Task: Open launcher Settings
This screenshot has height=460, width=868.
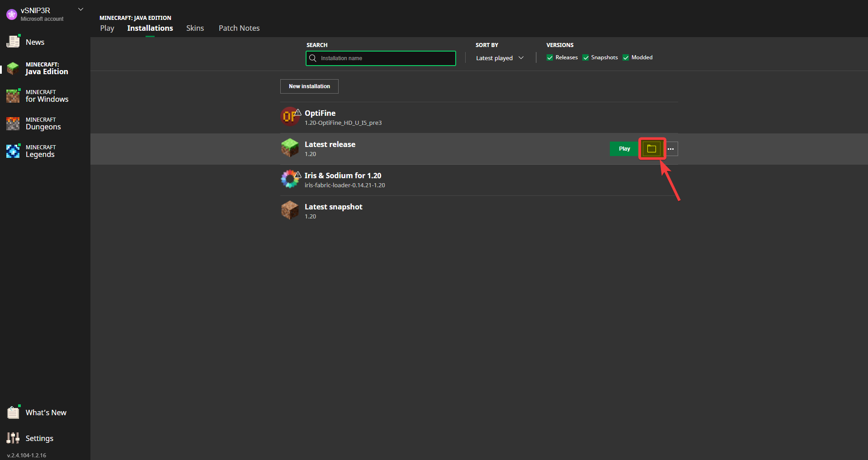Action: pos(39,438)
